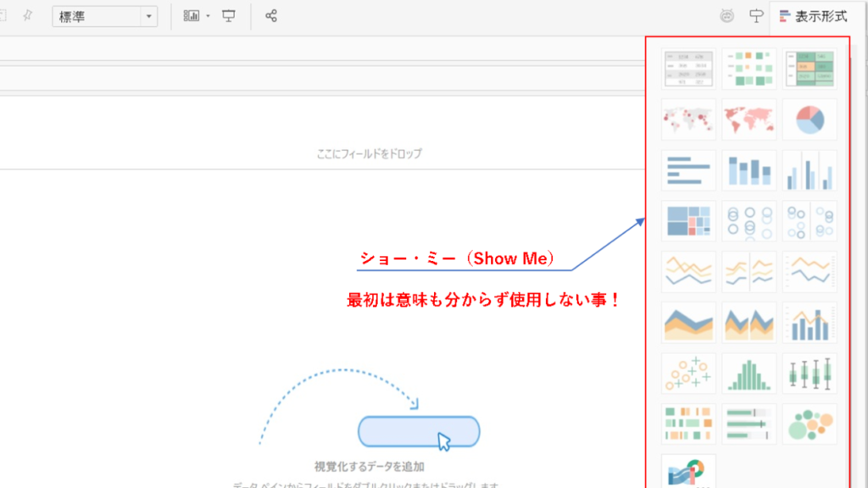
Task: Toggle the 表示形式 Show Me button
Action: [x=812, y=16]
